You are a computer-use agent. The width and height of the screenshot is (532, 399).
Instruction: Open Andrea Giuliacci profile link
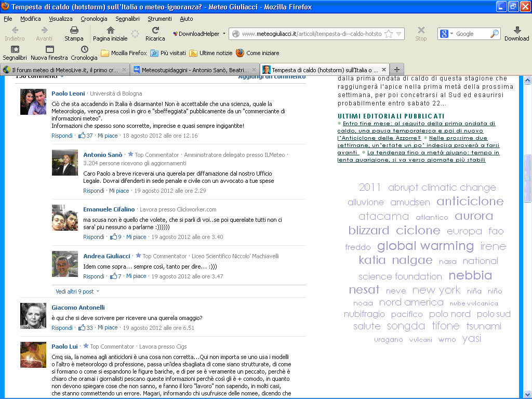click(x=107, y=256)
